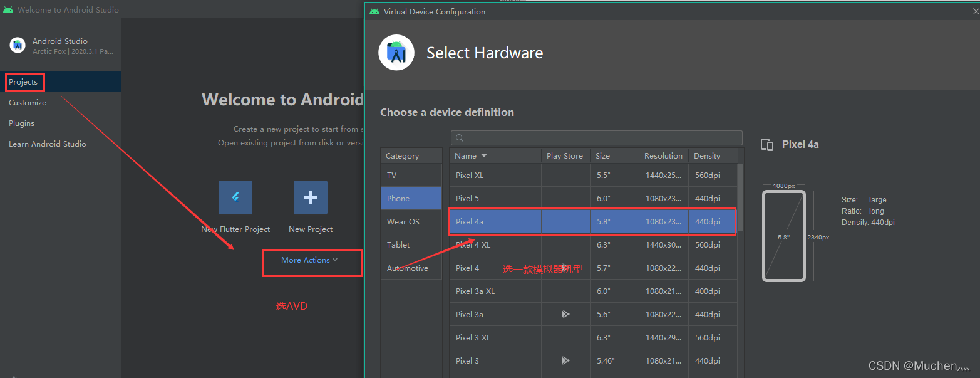Select the Pixel 3a XL device row
The width and height of the screenshot is (980, 378).
pos(594,291)
